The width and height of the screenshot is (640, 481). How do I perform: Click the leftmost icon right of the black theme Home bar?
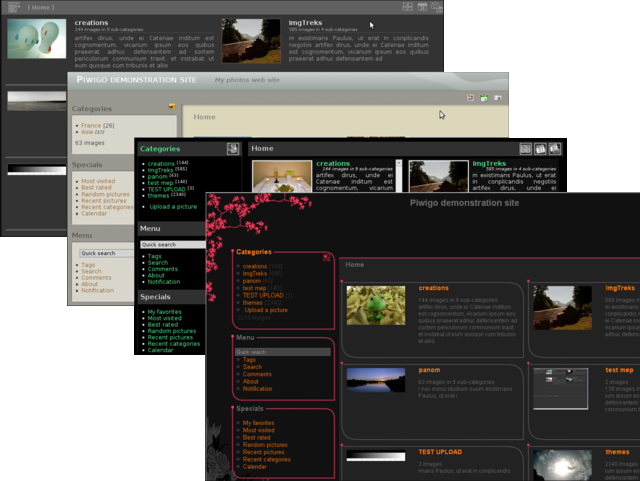[526, 148]
